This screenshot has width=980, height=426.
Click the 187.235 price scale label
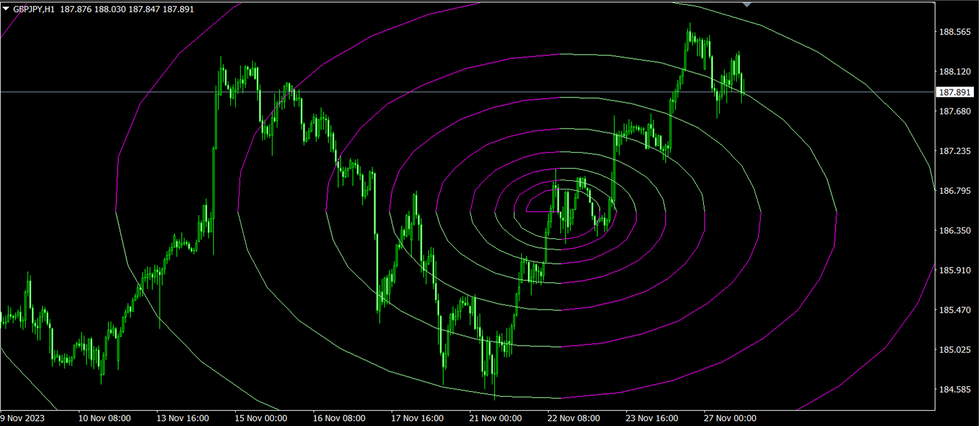[x=954, y=151]
